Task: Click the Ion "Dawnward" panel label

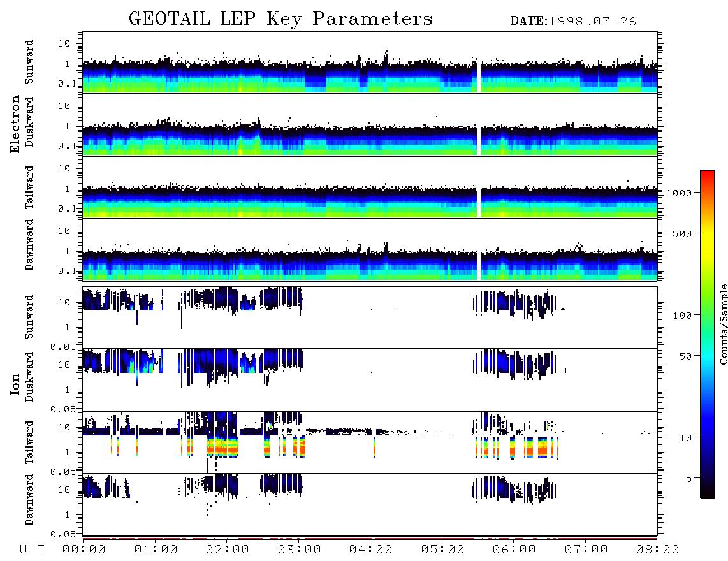Action: 29,500
